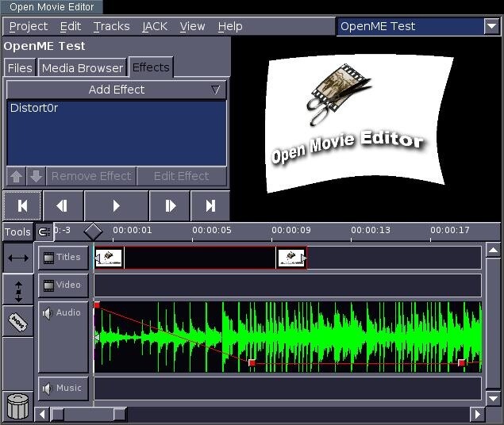This screenshot has width=504, height=425.
Task: Toggle the snapping magnet button
Action: tap(44, 232)
